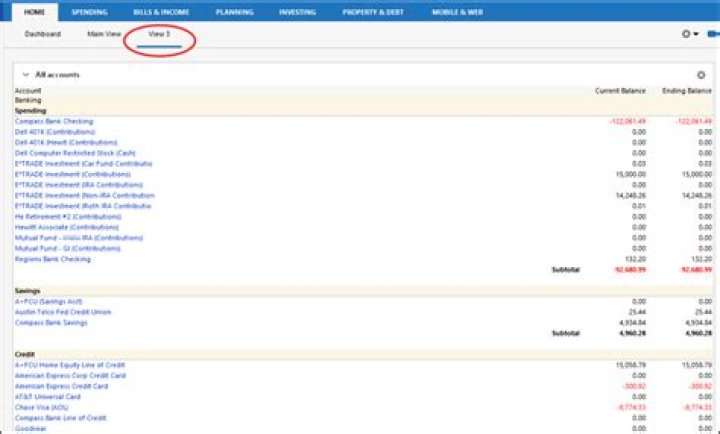
Task: Collapse the All accounts section
Action: tap(25, 75)
